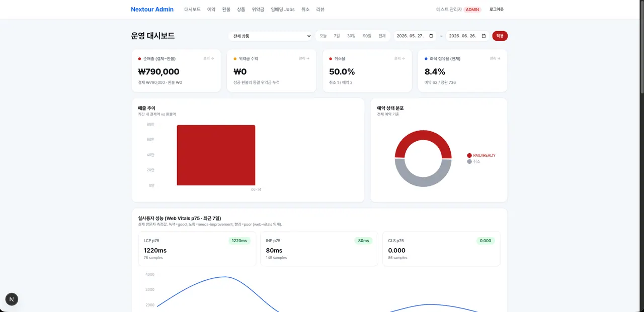Click the page vertical scrollbar
The width and height of the screenshot is (644, 312).
click(641, 47)
